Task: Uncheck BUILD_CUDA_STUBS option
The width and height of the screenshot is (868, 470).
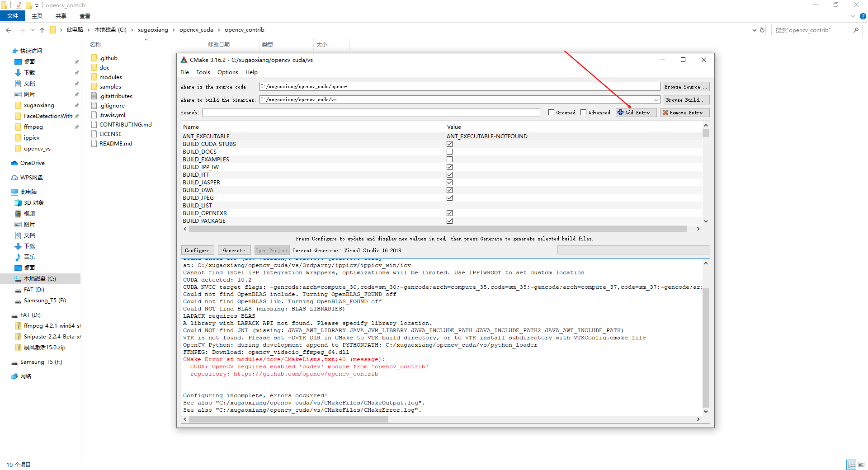Action: (449, 144)
